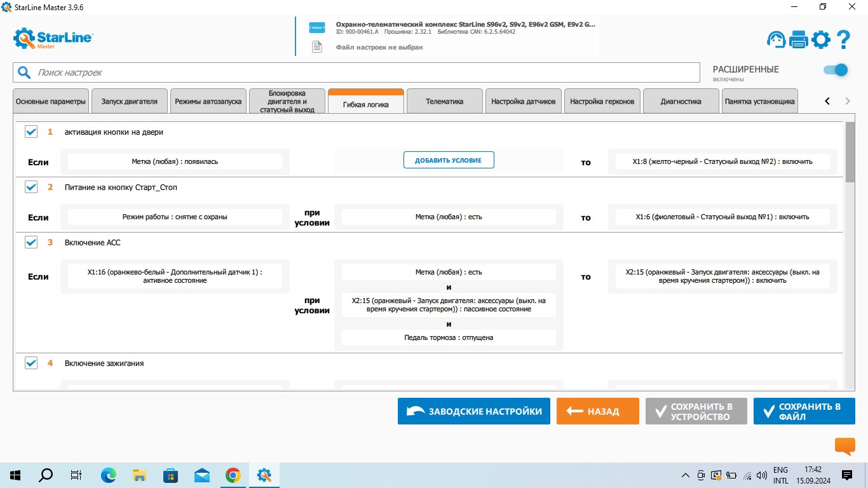The height and width of the screenshot is (488, 868).
Task: Click 'X1:16 (оранжево-белый - Дополнительный датчик 1)' condition
Action: pyautogui.click(x=175, y=276)
